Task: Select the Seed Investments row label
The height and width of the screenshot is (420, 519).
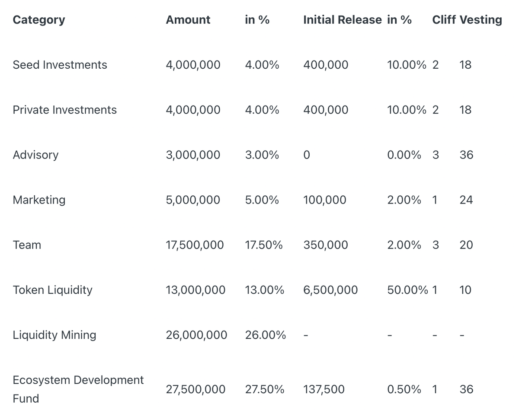Action: click(60, 65)
